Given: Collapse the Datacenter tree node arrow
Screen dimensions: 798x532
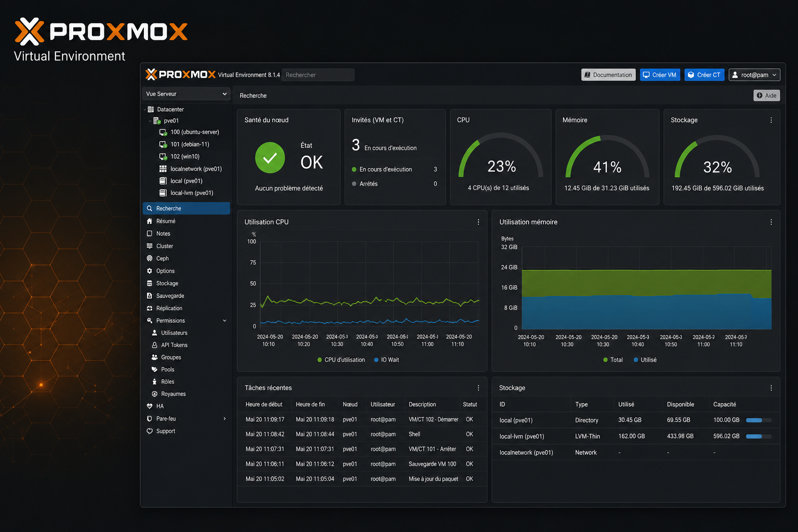Looking at the screenshot, I should [144, 110].
